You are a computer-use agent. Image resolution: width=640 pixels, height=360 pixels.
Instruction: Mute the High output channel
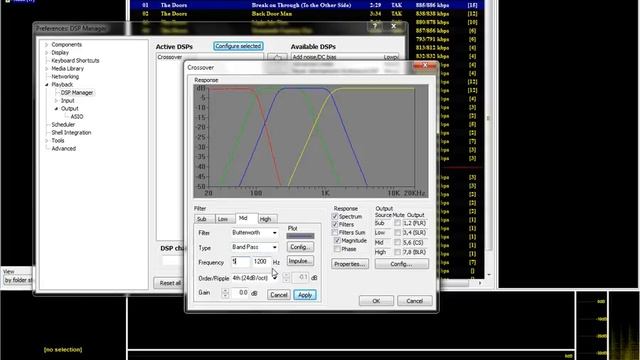tap(398, 252)
